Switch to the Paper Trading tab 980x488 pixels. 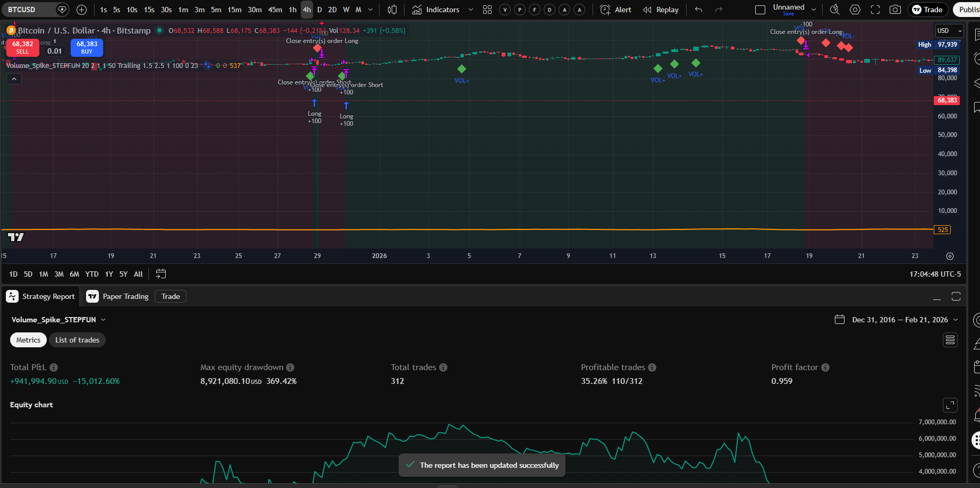(x=125, y=296)
